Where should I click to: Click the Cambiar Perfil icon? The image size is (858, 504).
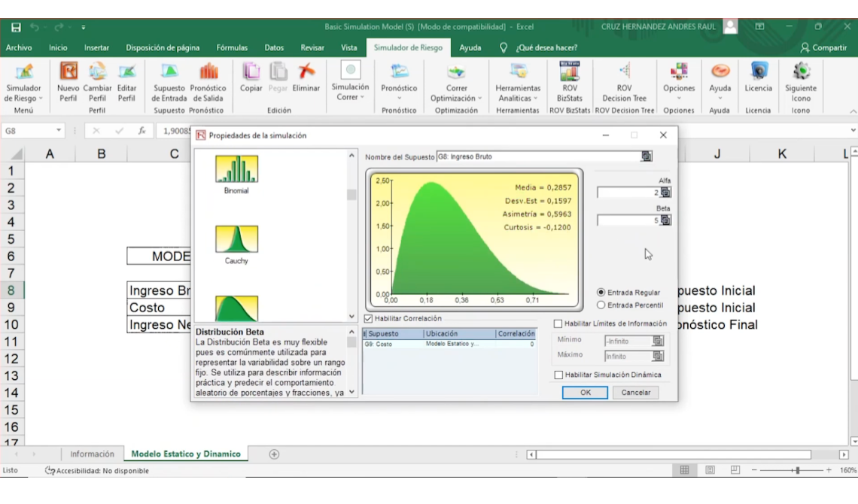pos(97,71)
